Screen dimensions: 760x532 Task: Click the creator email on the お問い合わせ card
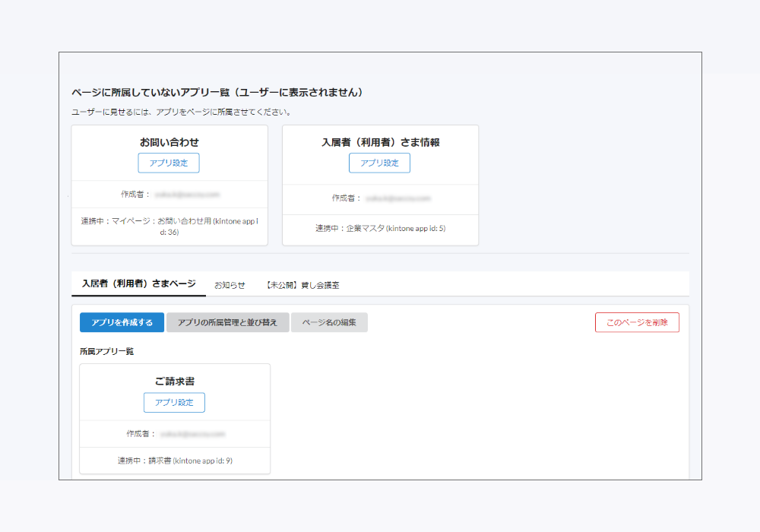click(181, 194)
